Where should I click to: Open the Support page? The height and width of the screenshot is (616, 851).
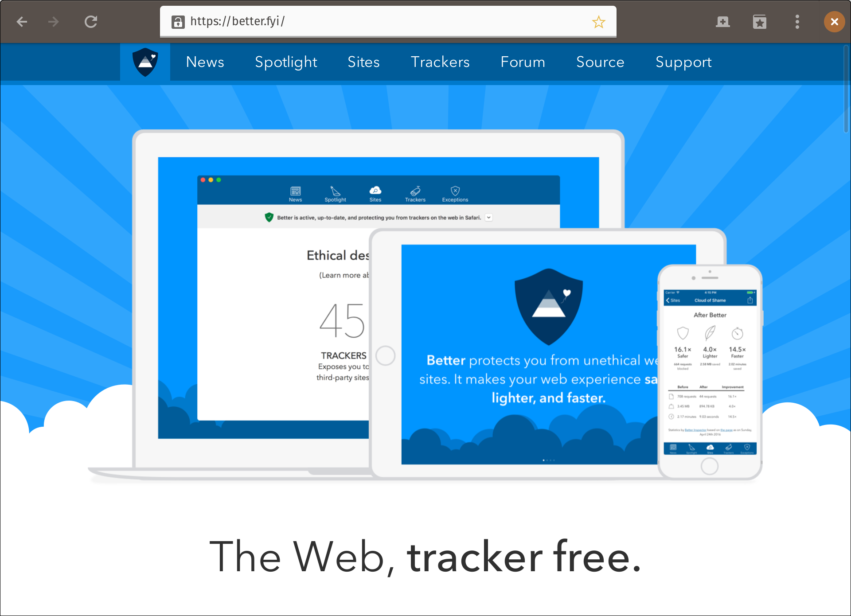pyautogui.click(x=684, y=62)
